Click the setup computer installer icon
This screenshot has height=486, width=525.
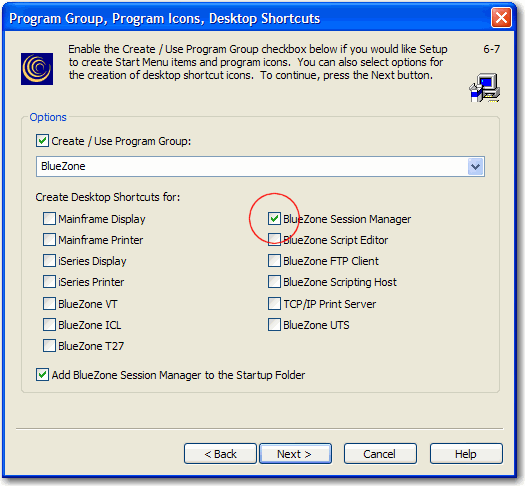(x=484, y=88)
